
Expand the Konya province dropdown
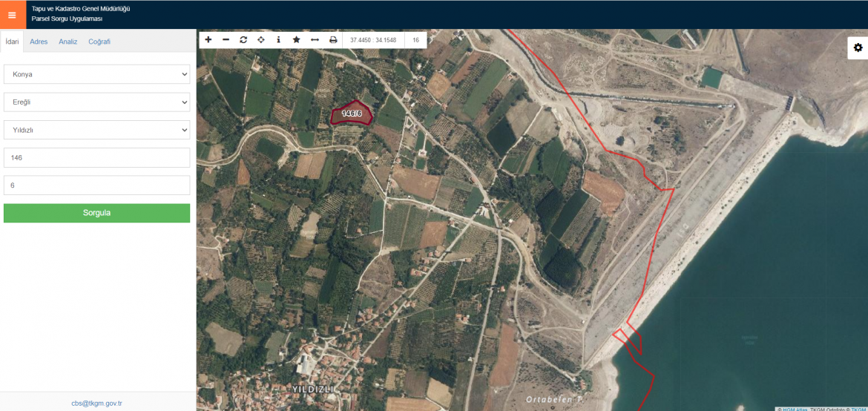coord(96,74)
